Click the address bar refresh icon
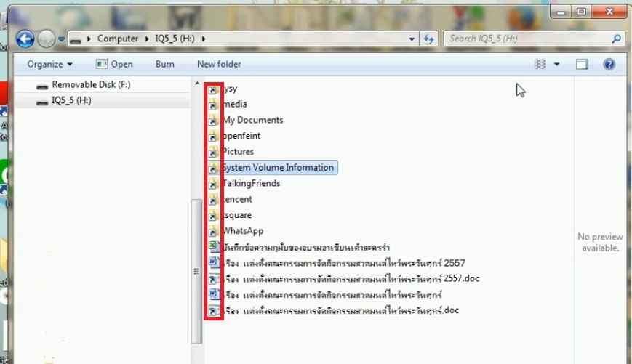This screenshot has height=364, width=632. 429,39
